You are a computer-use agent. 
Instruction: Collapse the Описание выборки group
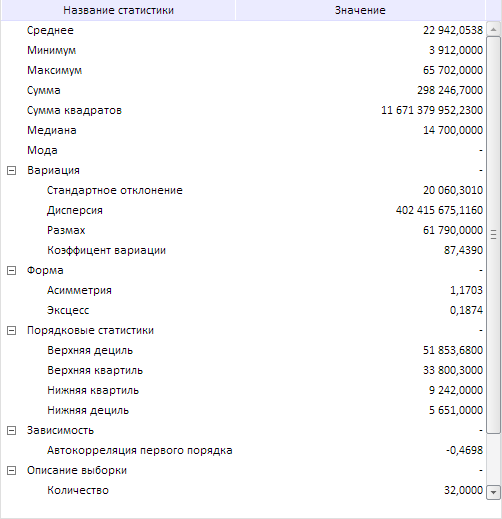(x=11, y=471)
